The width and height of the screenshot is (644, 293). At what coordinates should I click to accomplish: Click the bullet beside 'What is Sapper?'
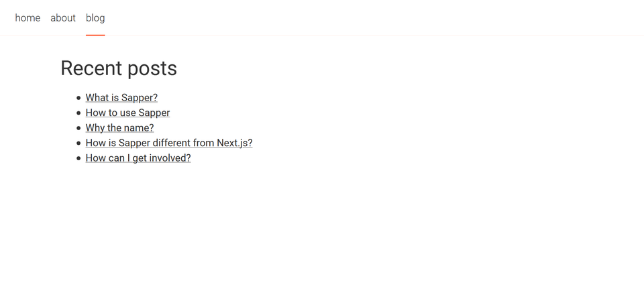78,98
